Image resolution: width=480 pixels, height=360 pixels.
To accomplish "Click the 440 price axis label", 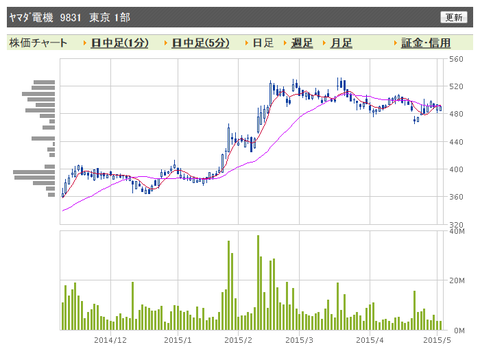I will [x=456, y=142].
